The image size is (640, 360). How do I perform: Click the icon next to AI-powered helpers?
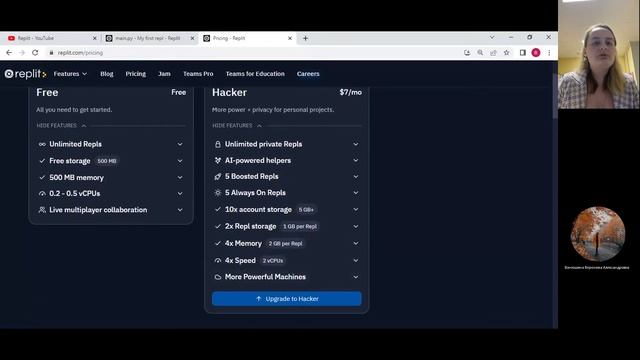pyautogui.click(x=218, y=160)
